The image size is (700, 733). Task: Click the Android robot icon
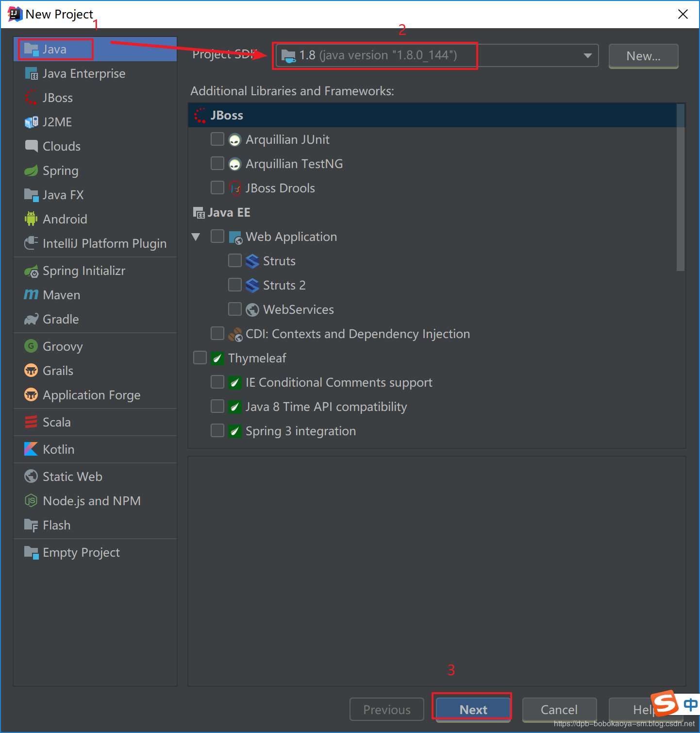coord(31,219)
